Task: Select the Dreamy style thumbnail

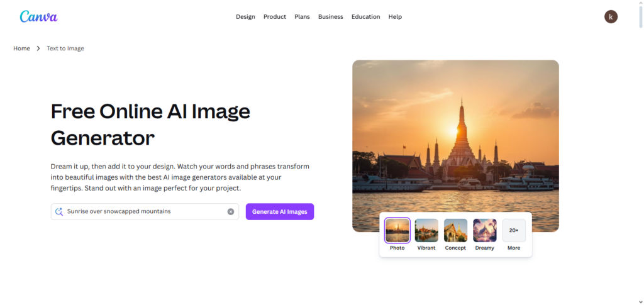Action: click(x=485, y=230)
